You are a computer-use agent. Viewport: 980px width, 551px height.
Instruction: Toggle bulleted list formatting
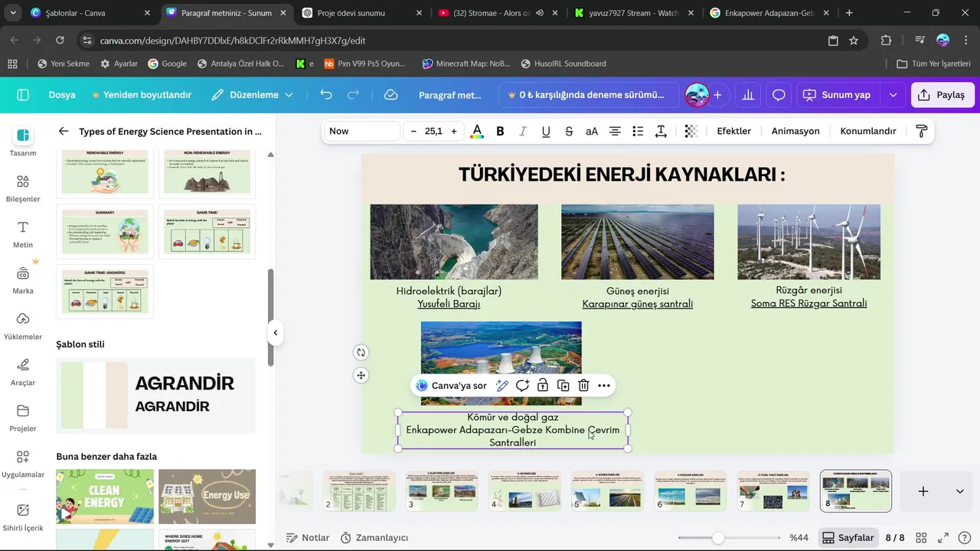tap(638, 132)
